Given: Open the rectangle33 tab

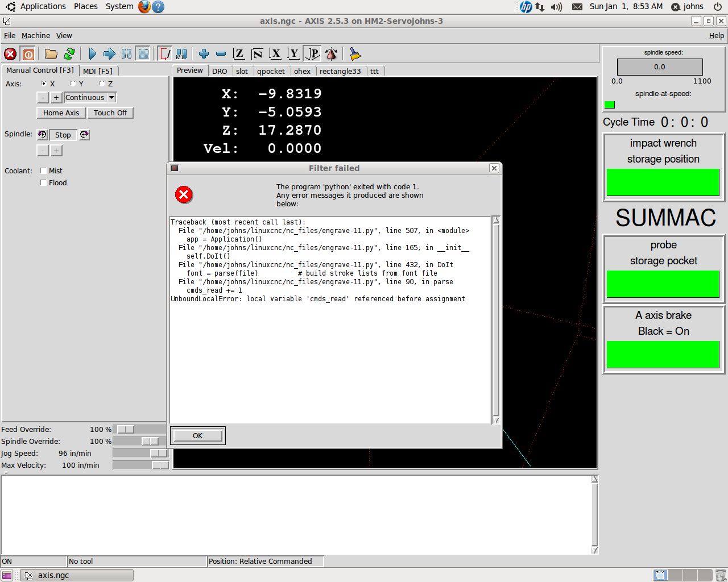Looking at the screenshot, I should coord(340,71).
